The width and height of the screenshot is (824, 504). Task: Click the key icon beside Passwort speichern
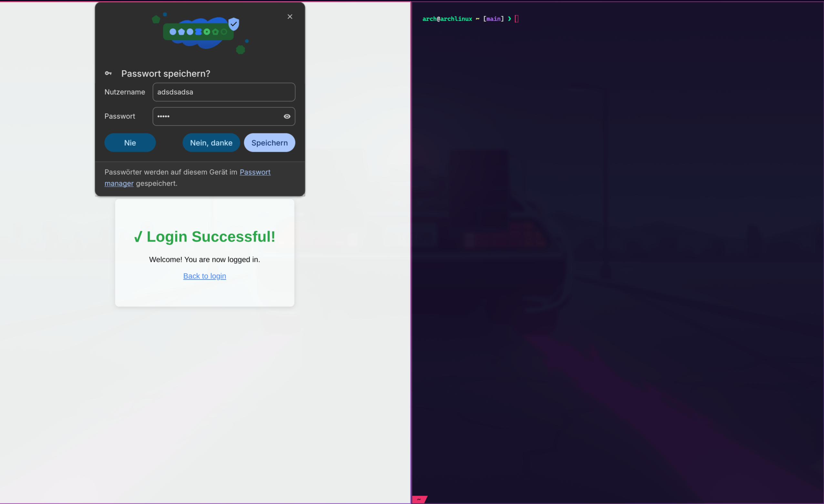[x=108, y=73]
